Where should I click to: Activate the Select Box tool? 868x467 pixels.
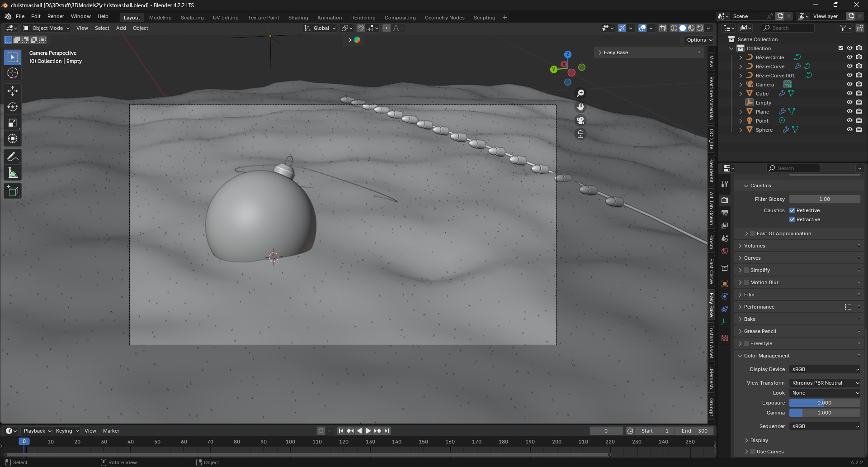point(13,57)
